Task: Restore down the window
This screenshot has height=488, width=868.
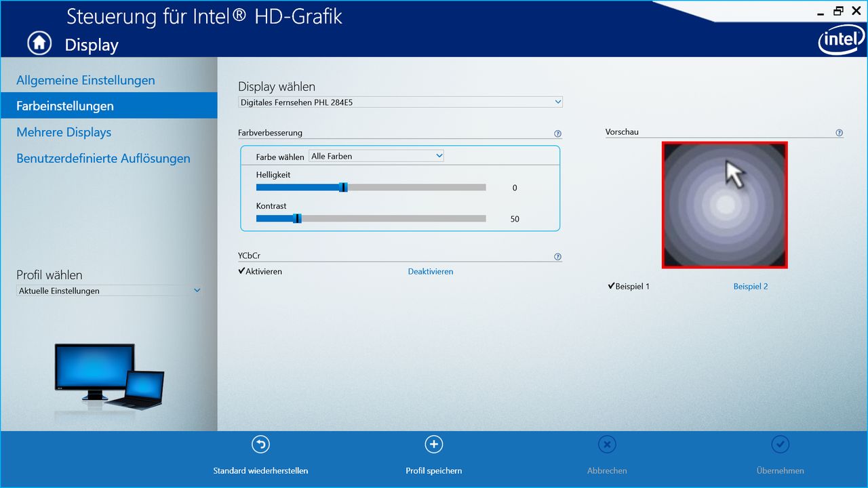Action: [839, 11]
